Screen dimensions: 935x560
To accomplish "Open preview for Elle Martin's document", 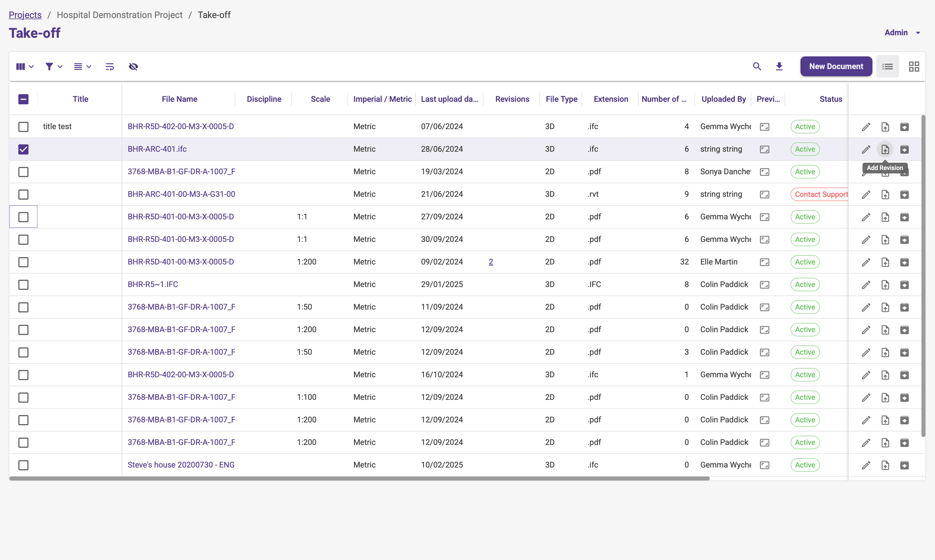I will coord(764,262).
